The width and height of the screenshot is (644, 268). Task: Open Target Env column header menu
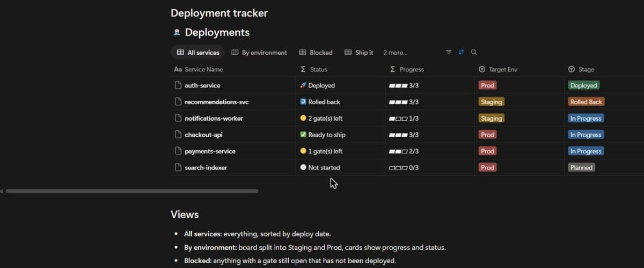tap(519, 69)
